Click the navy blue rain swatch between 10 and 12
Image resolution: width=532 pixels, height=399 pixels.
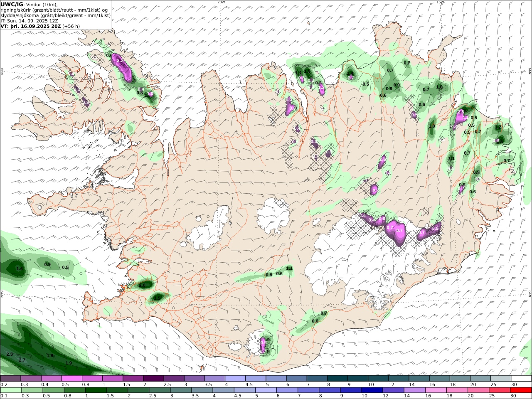pyautogui.click(x=372, y=390)
